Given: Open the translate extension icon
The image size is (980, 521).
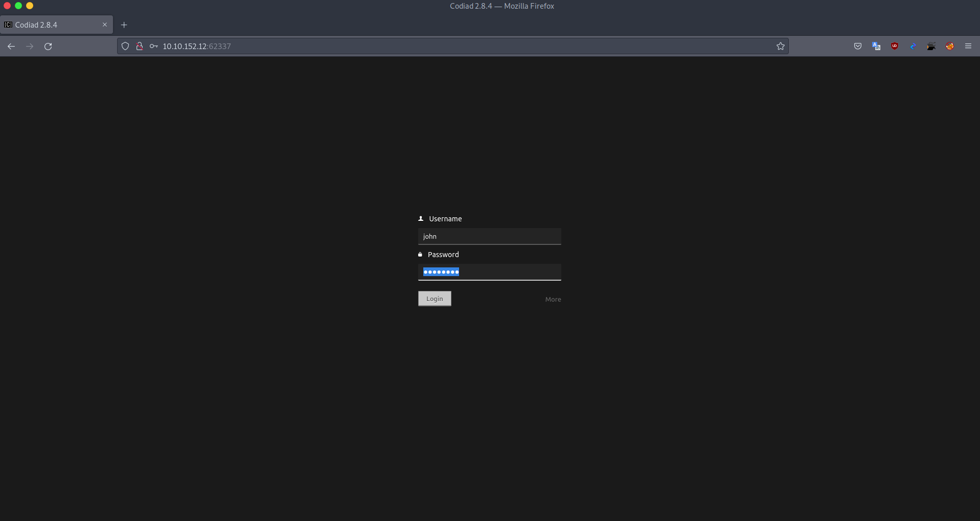Looking at the screenshot, I should 876,47.
